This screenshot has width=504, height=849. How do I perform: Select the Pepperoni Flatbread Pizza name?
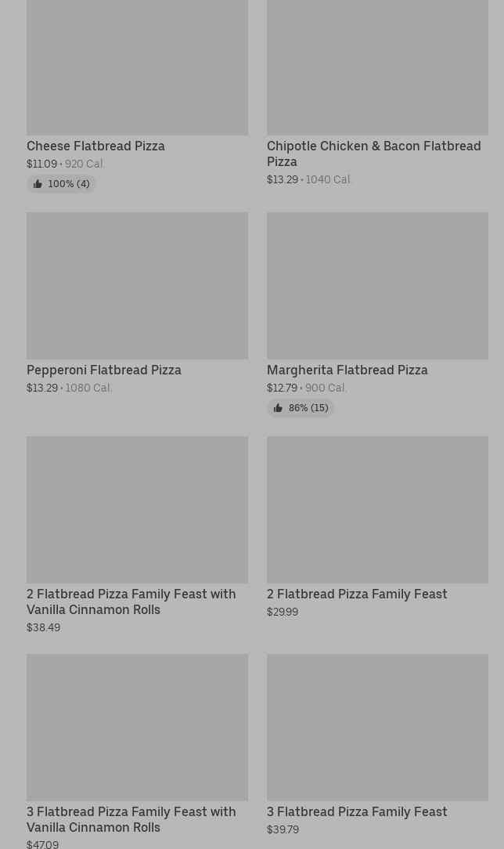coord(104,370)
